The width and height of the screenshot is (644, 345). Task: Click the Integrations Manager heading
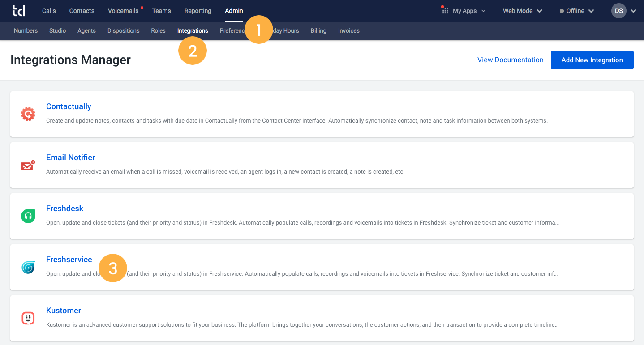point(70,60)
